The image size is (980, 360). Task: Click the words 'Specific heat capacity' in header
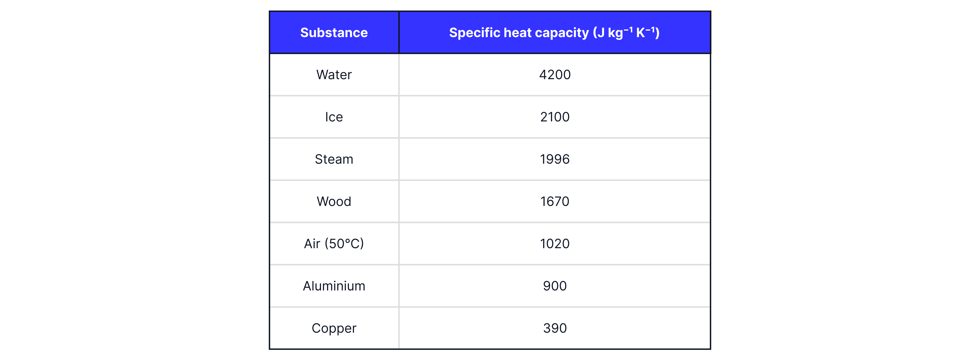(519, 33)
